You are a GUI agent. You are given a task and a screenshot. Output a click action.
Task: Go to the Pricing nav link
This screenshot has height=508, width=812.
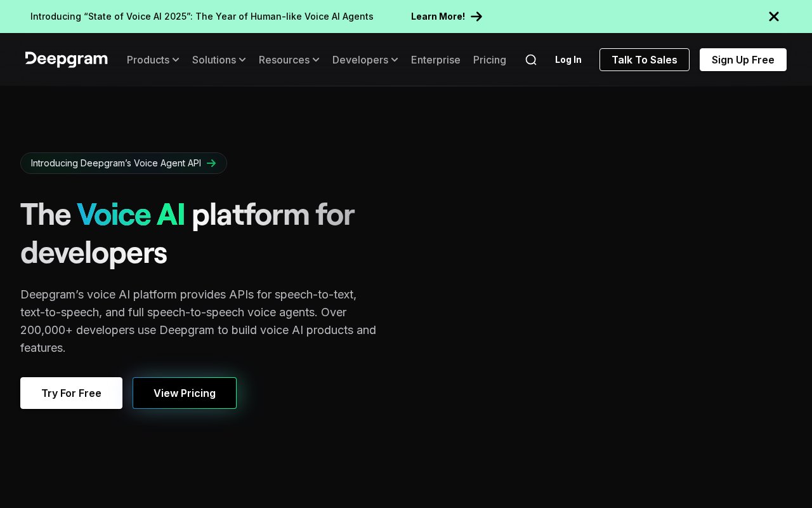[x=490, y=60]
